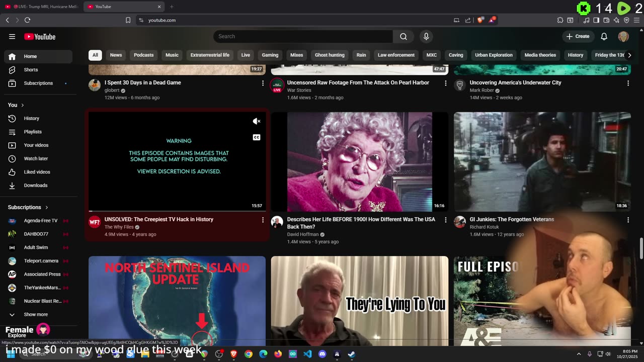Open the browser extensions puzzle icon
The width and height of the screenshot is (644, 362).
pyautogui.click(x=560, y=20)
